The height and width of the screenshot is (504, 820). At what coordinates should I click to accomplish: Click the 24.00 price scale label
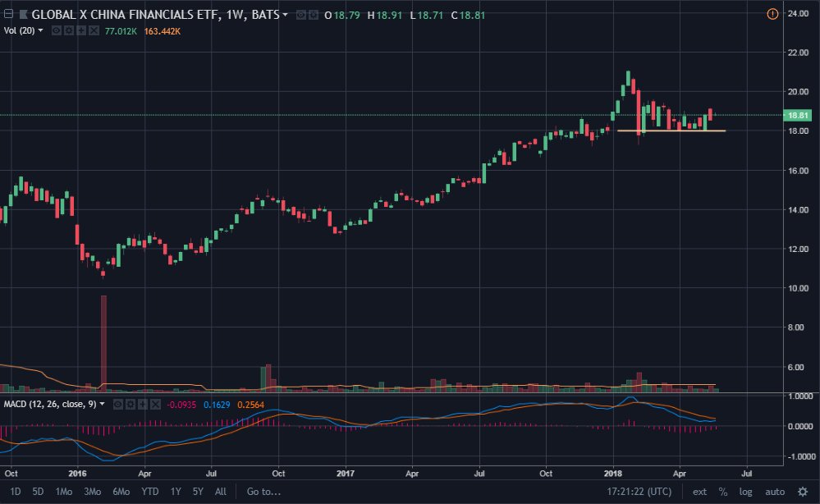click(x=798, y=14)
